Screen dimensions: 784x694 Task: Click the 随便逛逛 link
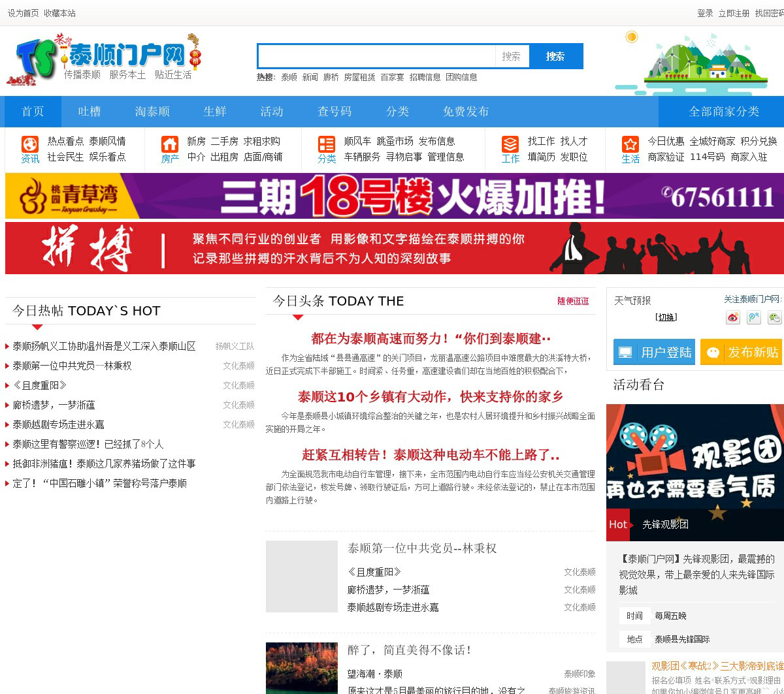point(573,301)
